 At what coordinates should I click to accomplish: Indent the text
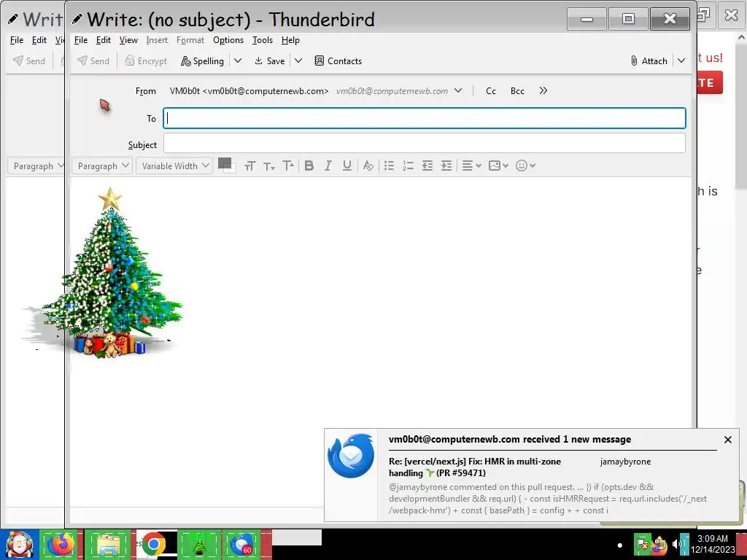click(446, 166)
